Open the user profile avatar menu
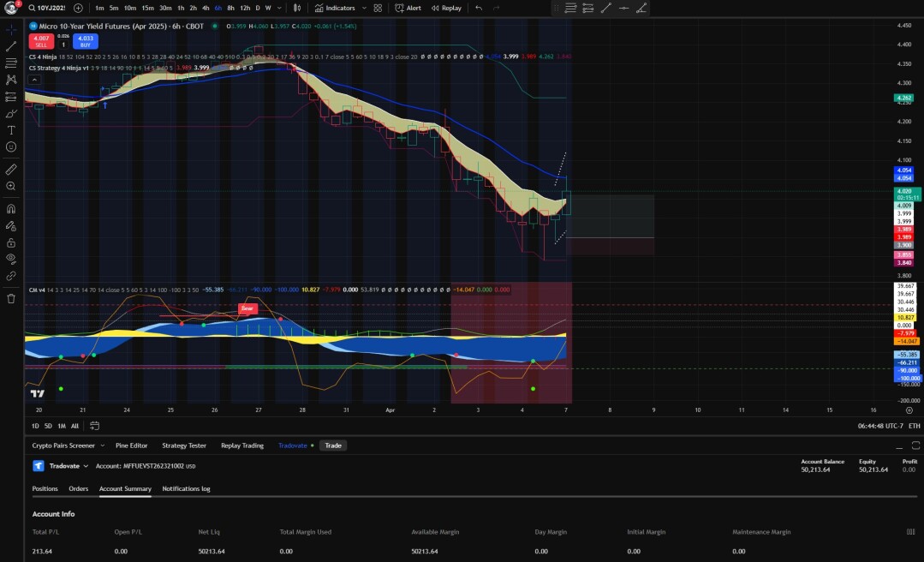 [x=10, y=8]
